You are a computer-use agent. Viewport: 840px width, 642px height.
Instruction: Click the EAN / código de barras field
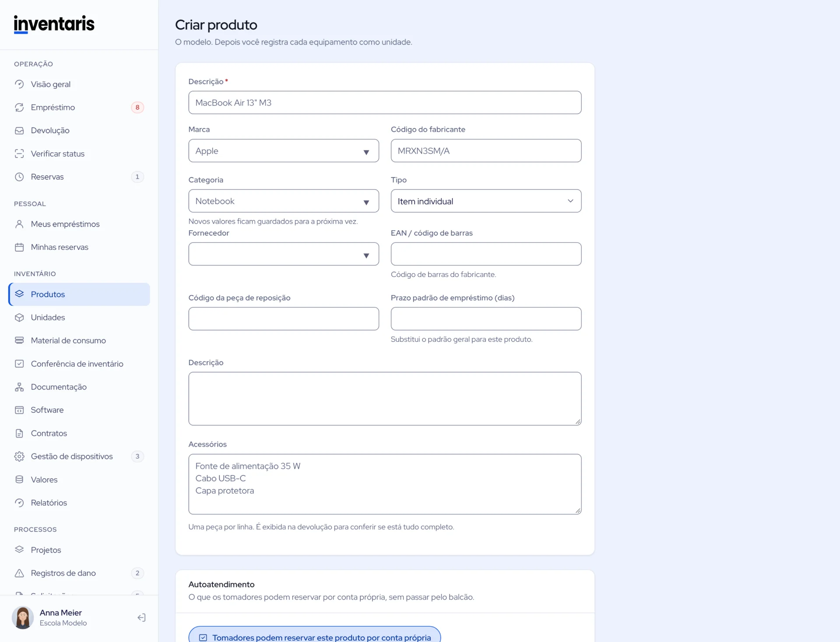(486, 254)
